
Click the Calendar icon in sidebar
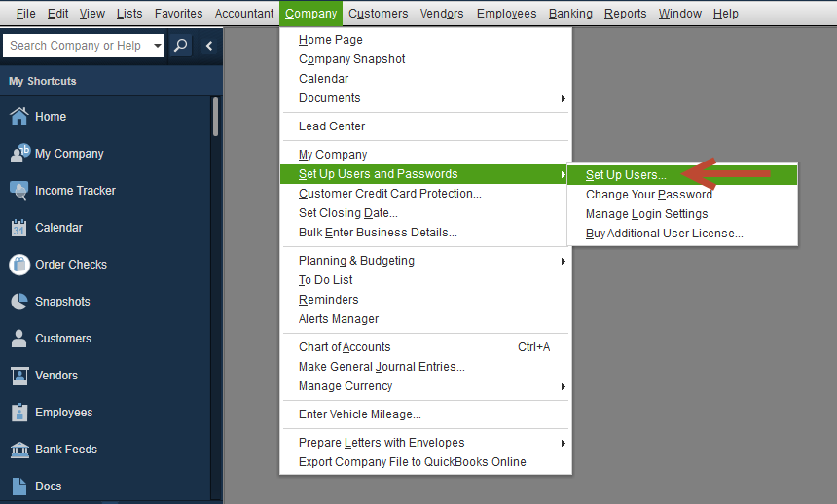[19, 228]
